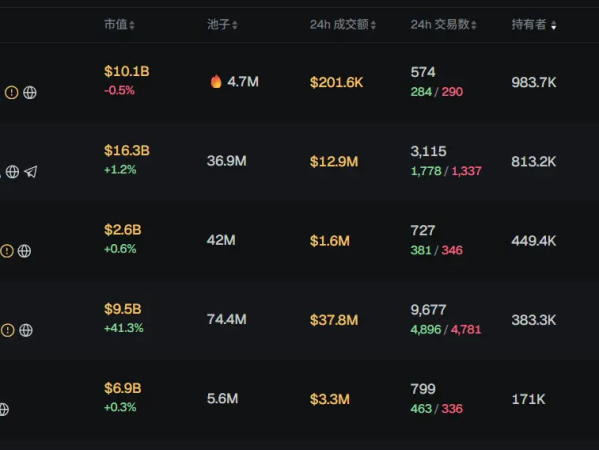Click the +0.6% change value
This screenshot has width=599, height=450.
[x=120, y=249]
